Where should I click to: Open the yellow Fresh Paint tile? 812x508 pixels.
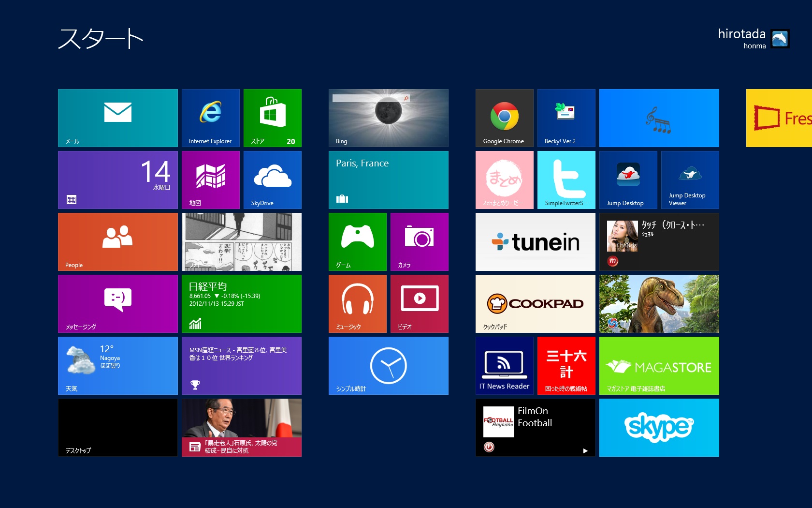click(779, 118)
